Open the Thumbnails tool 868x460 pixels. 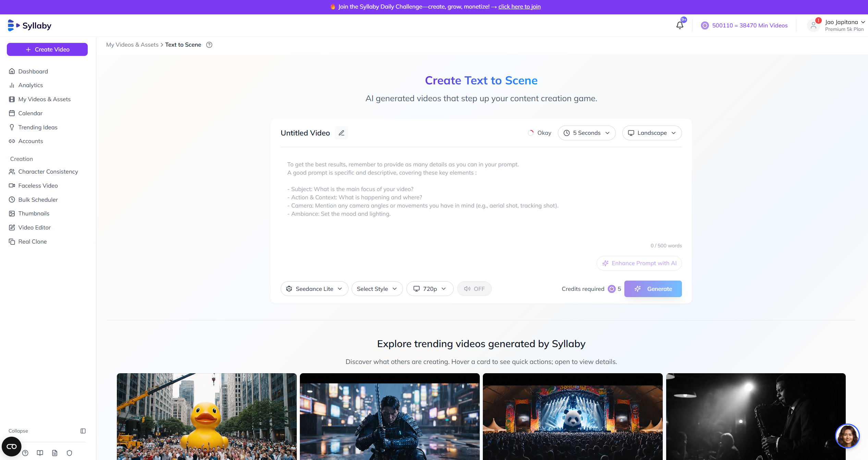(x=34, y=213)
